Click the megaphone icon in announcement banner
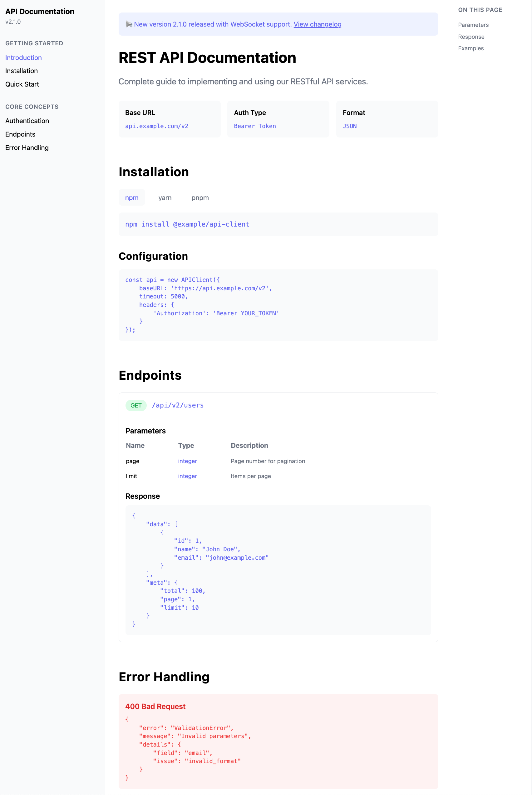Image resolution: width=532 pixels, height=795 pixels. 129,24
